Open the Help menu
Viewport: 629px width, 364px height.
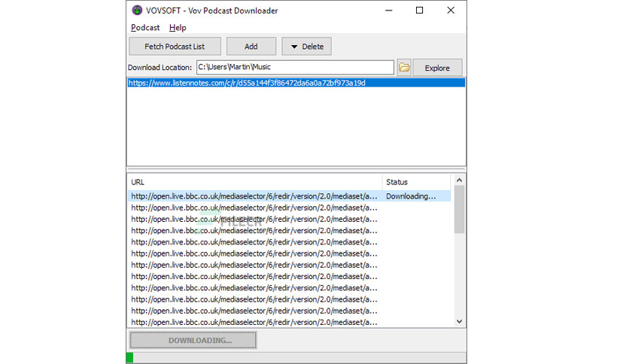(x=178, y=28)
